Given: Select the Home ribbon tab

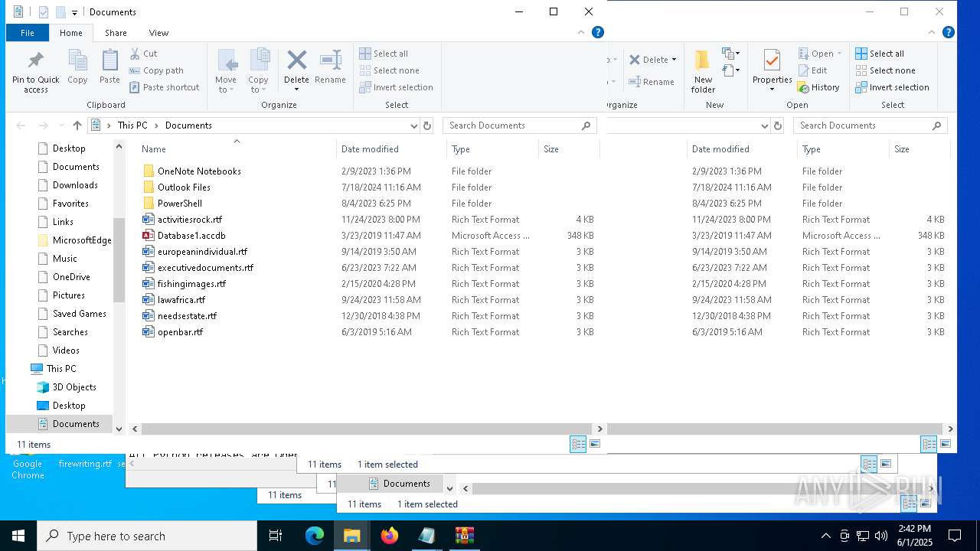Looking at the screenshot, I should pos(71,33).
